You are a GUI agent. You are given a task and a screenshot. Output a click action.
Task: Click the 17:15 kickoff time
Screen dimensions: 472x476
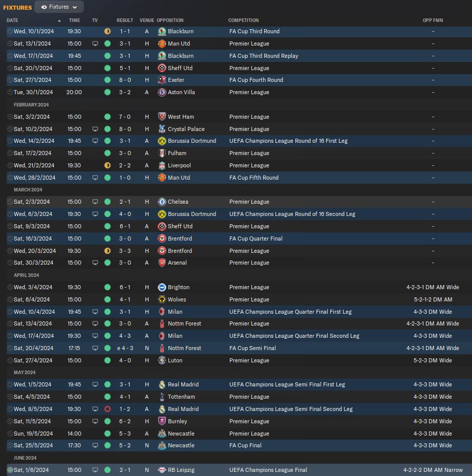pos(74,348)
